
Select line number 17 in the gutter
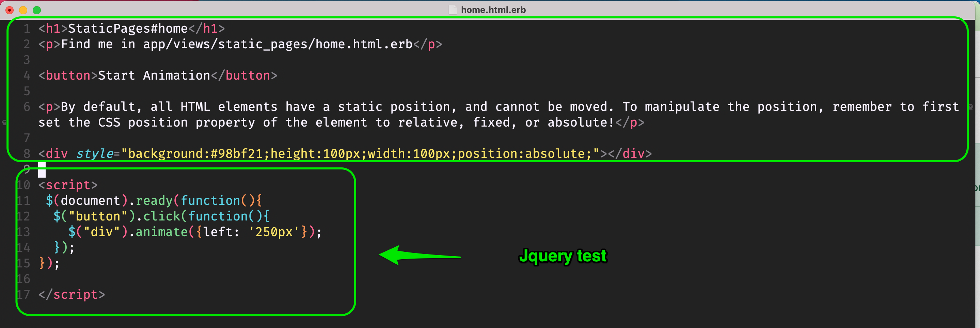pyautogui.click(x=23, y=294)
